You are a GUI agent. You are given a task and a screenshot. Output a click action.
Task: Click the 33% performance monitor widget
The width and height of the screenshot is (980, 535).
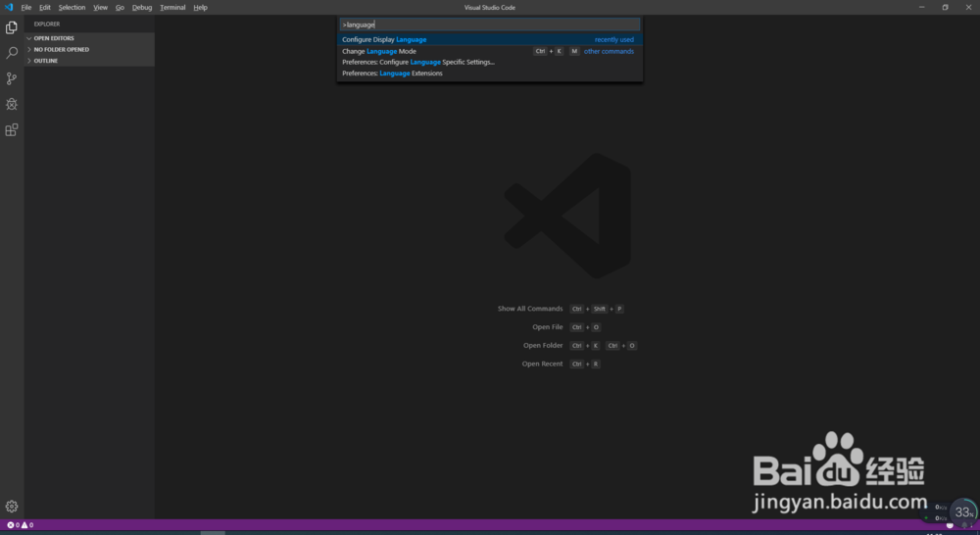click(x=963, y=512)
